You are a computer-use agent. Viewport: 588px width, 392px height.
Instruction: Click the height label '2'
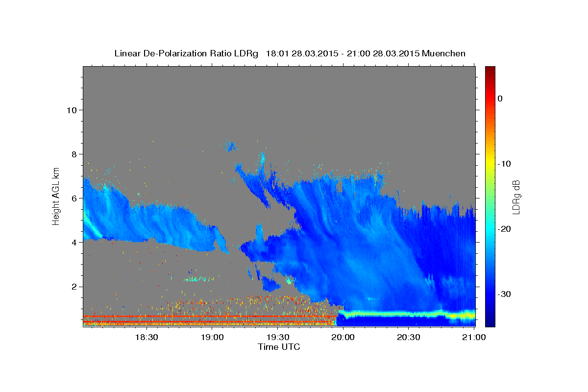[74, 286]
